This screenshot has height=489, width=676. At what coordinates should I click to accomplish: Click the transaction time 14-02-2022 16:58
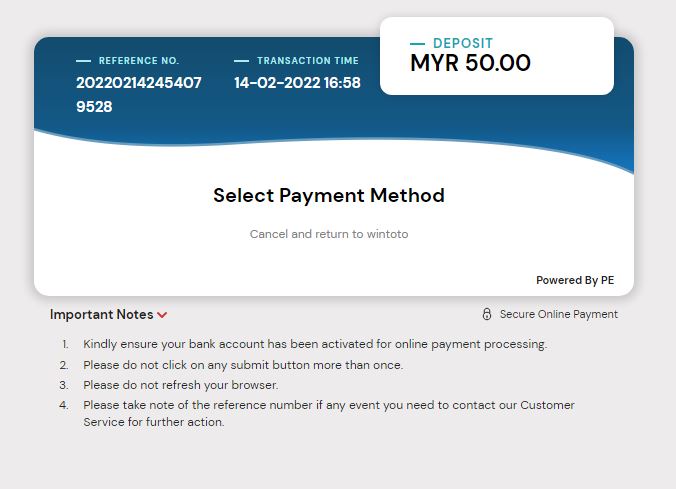point(297,83)
